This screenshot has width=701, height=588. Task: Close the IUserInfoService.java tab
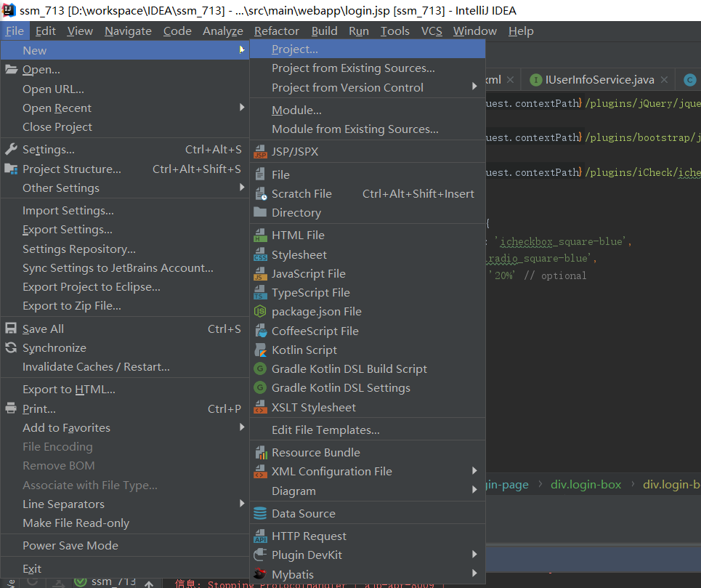click(x=665, y=80)
